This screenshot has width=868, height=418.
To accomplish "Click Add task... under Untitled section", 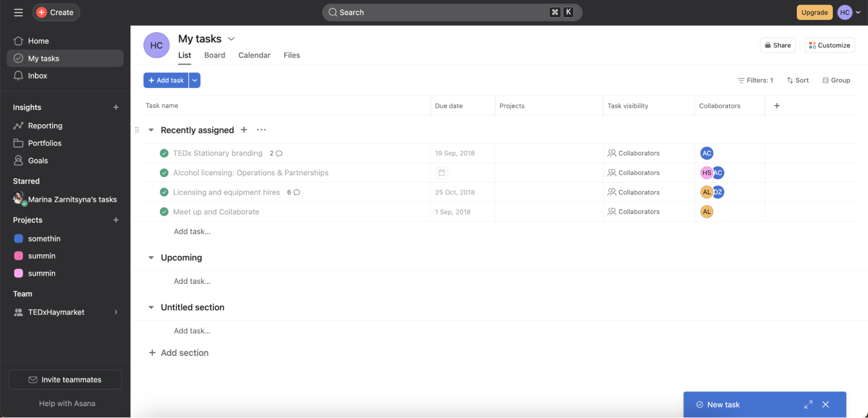I will click(x=192, y=331).
